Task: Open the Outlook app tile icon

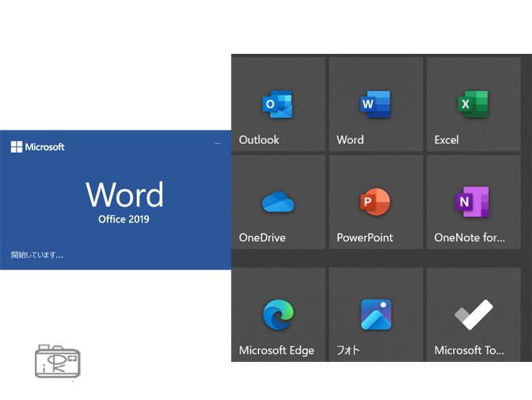Action: pyautogui.click(x=277, y=104)
